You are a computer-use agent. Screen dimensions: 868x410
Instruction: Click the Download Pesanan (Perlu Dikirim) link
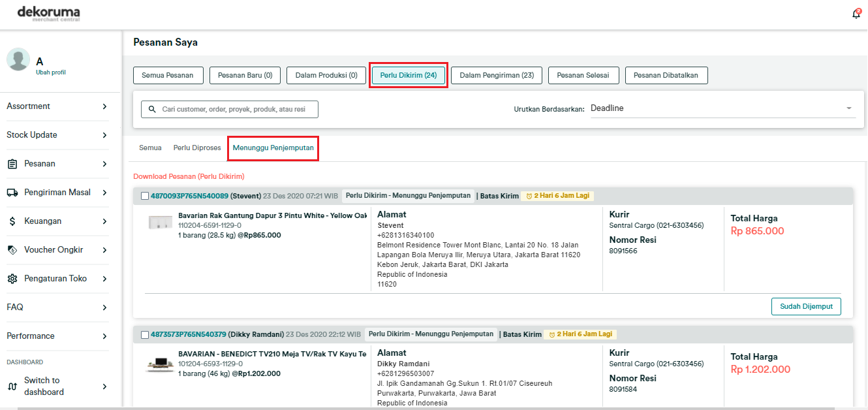click(x=189, y=176)
